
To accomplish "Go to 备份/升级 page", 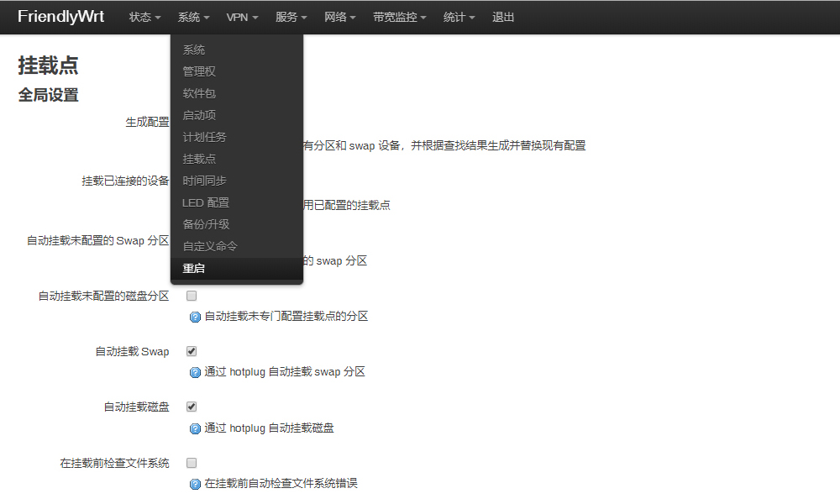I will [237, 224].
